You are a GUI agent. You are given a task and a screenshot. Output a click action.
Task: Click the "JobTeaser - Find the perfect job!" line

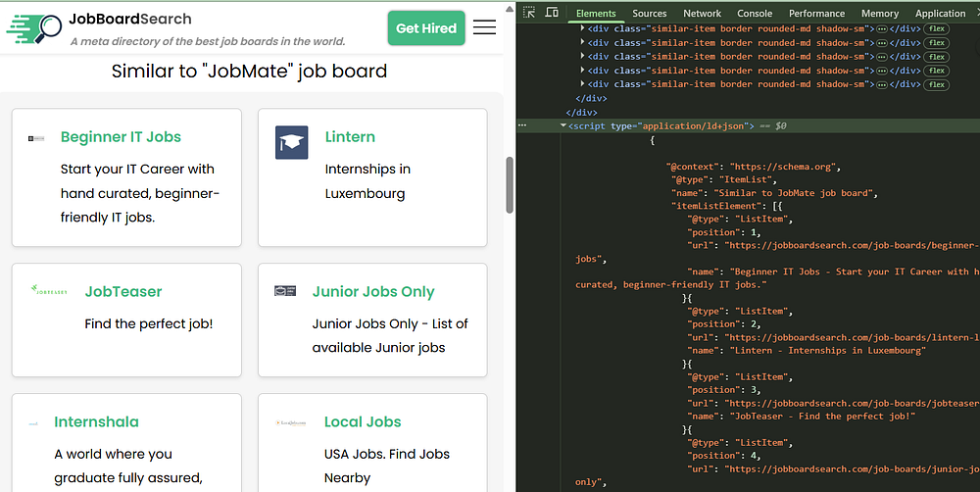pyautogui.click(x=802, y=416)
